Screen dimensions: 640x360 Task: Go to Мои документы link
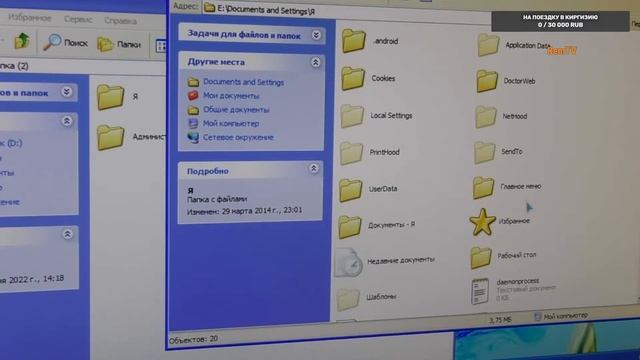click(x=231, y=96)
